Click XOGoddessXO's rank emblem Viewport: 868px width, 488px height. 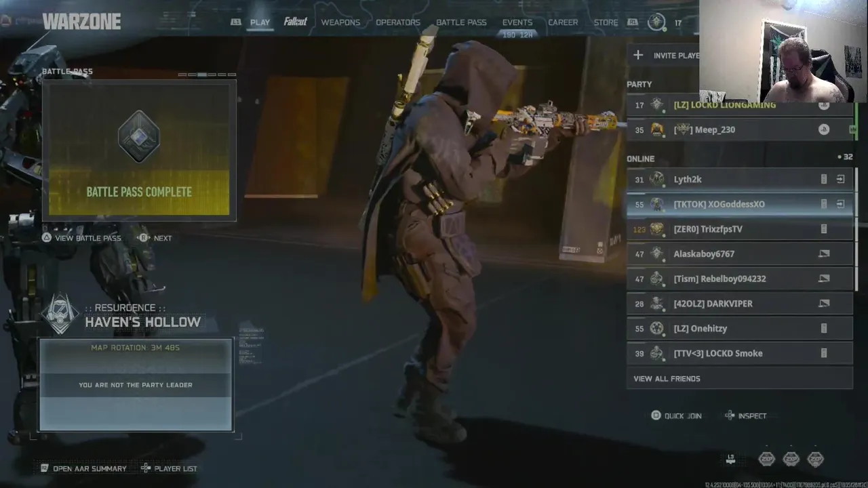656,204
